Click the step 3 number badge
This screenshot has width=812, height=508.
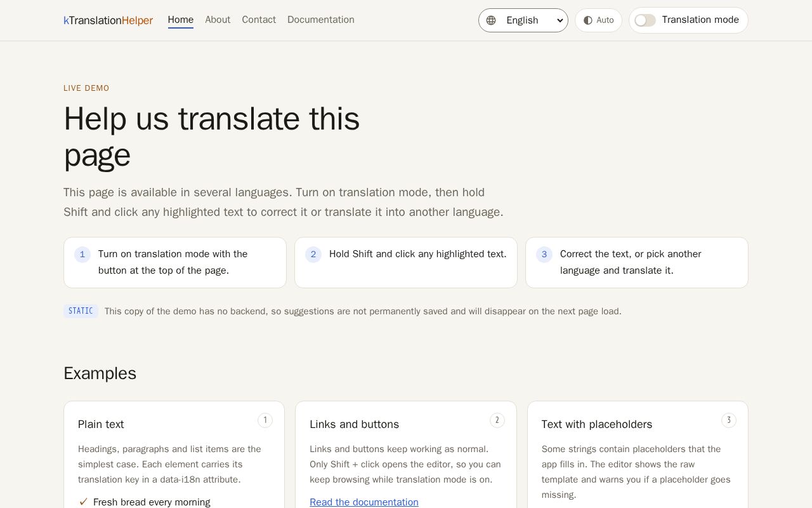[x=544, y=255]
